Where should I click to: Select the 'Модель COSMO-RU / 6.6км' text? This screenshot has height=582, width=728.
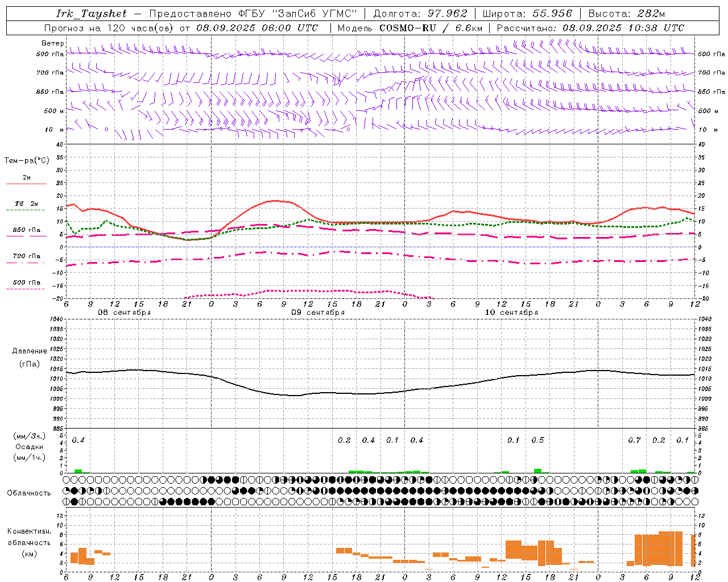[410, 28]
